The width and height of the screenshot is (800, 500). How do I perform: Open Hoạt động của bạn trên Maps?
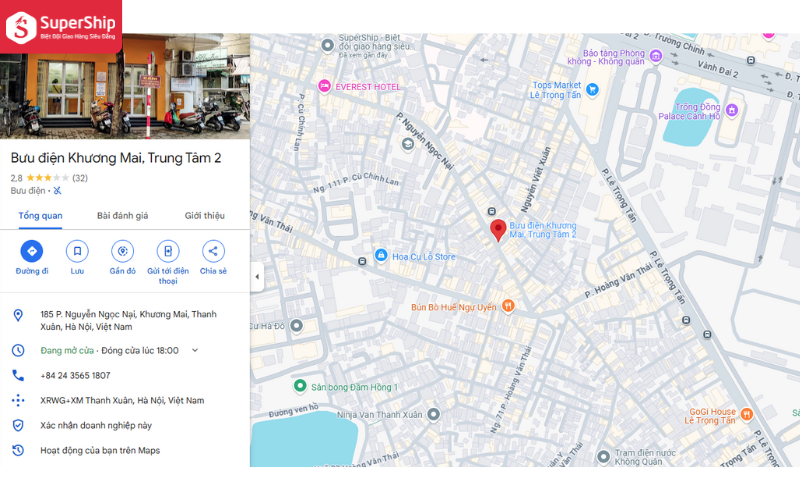[100, 451]
